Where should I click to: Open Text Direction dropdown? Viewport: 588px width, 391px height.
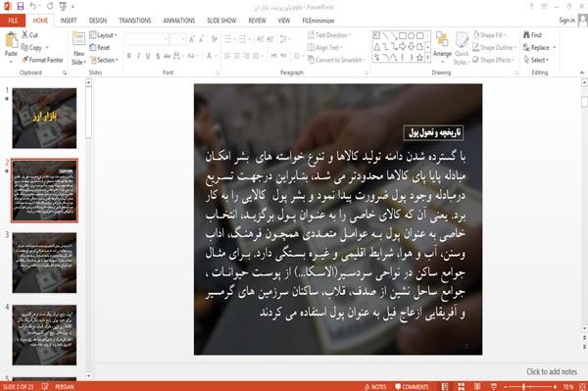point(329,35)
